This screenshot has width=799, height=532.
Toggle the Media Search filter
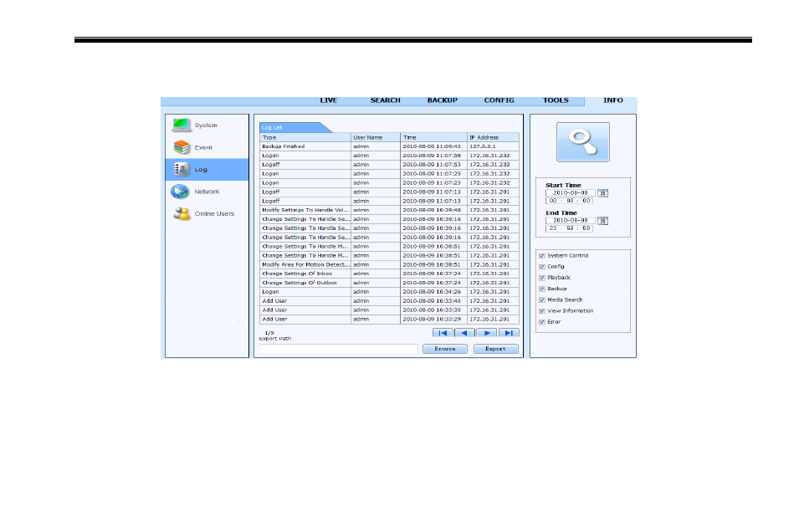coord(542,300)
